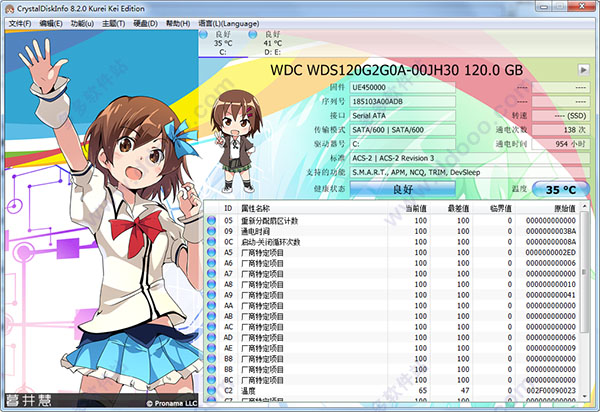The height and width of the screenshot is (412, 600).
Task: Click status orb of row 09 通电时间
Action: (211, 231)
